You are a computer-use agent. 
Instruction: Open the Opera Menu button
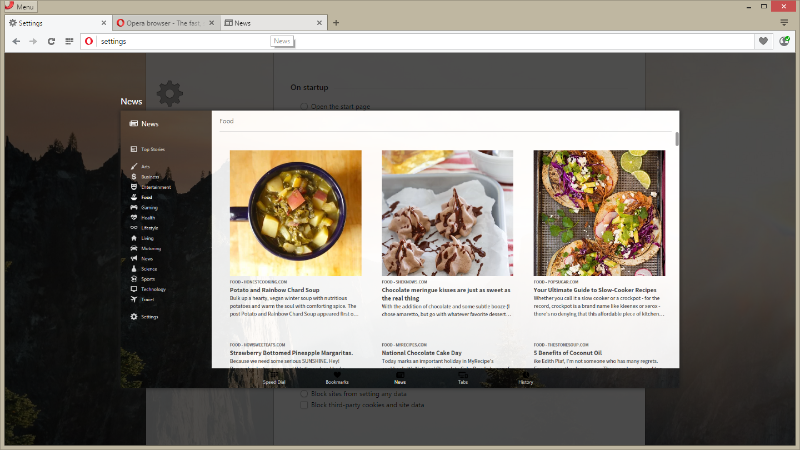coord(20,7)
